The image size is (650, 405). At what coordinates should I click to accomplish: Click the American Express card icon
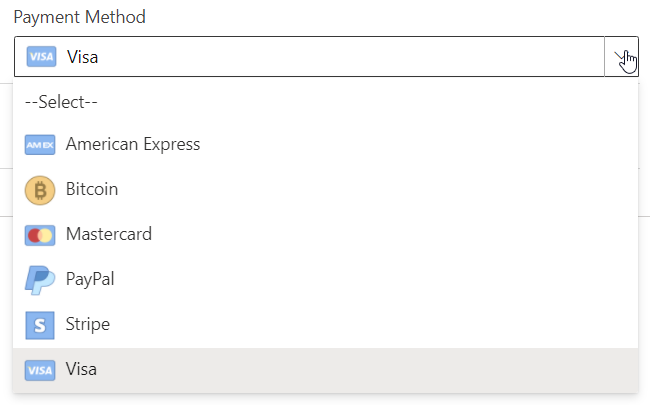[x=40, y=145]
